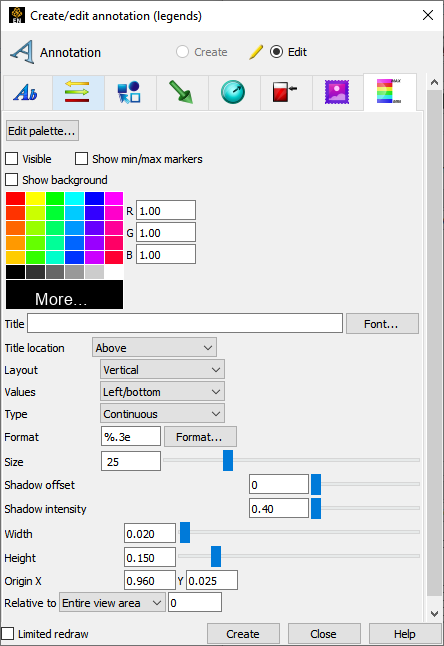Click the B value field
This screenshot has height=646, width=444.
166,255
